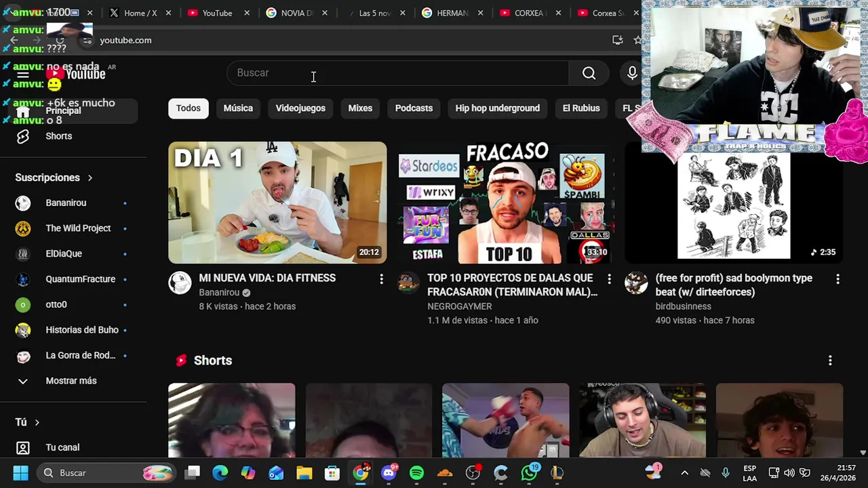This screenshot has height=488, width=868.
Task: Click the youtube.com address bar
Action: pyautogui.click(x=349, y=40)
